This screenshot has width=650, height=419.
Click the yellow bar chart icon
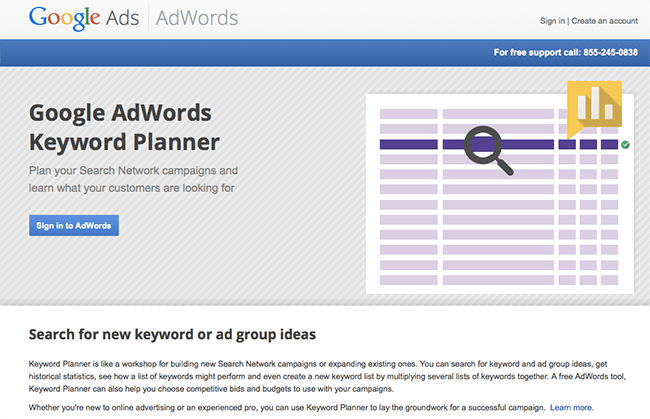tap(594, 109)
